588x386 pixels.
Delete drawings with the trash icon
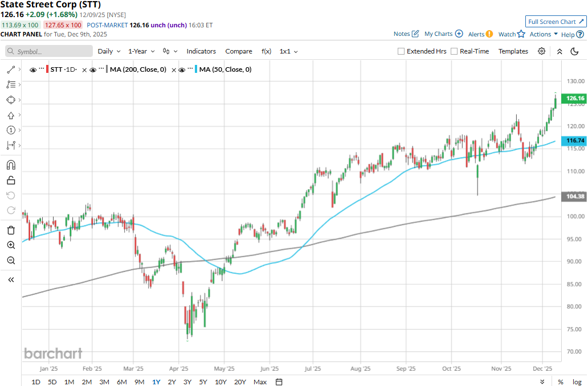click(x=11, y=230)
